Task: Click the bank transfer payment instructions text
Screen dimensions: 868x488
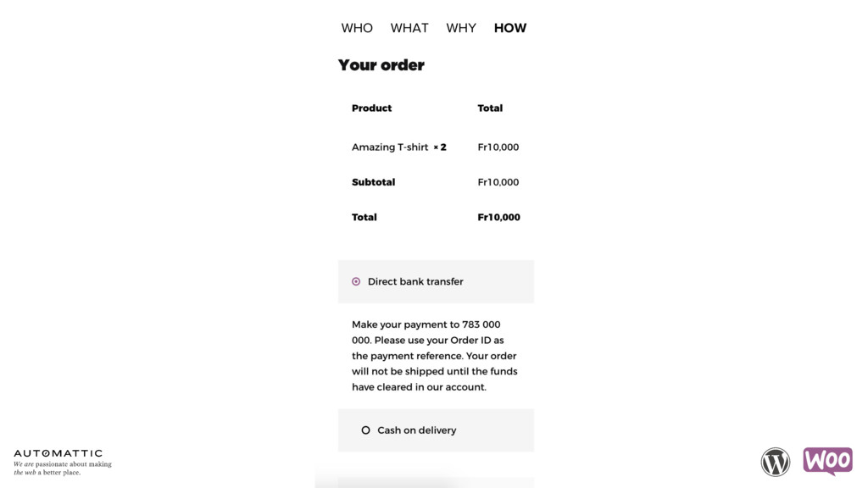Action: 435,356
